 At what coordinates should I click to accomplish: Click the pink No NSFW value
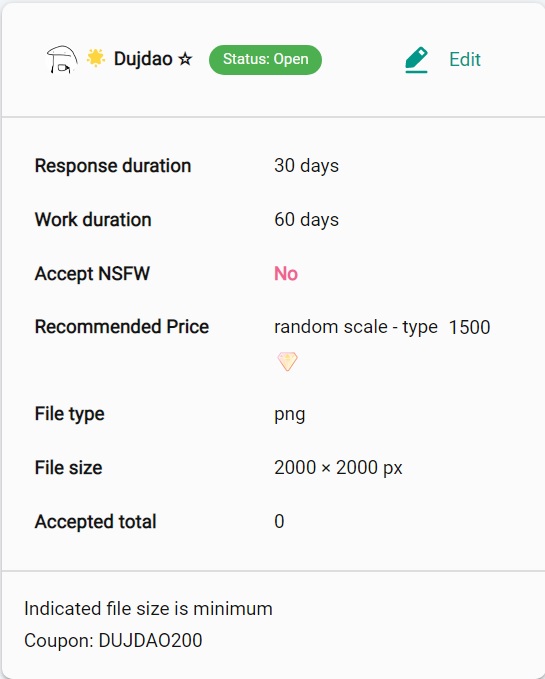(x=286, y=274)
